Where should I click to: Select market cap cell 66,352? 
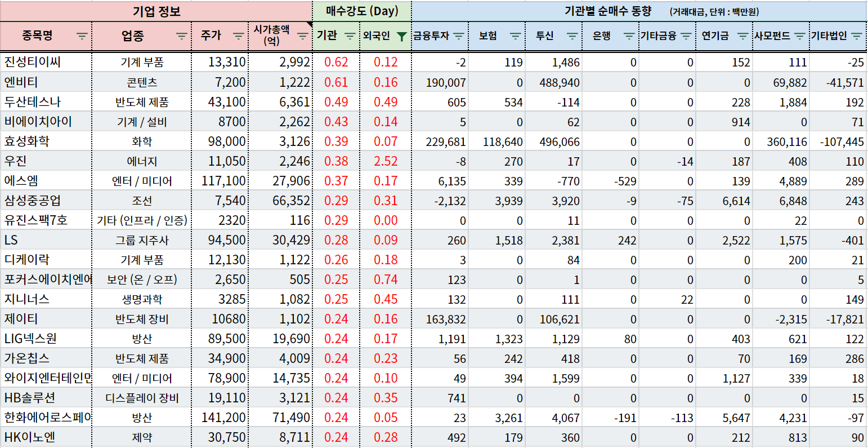pos(280,200)
